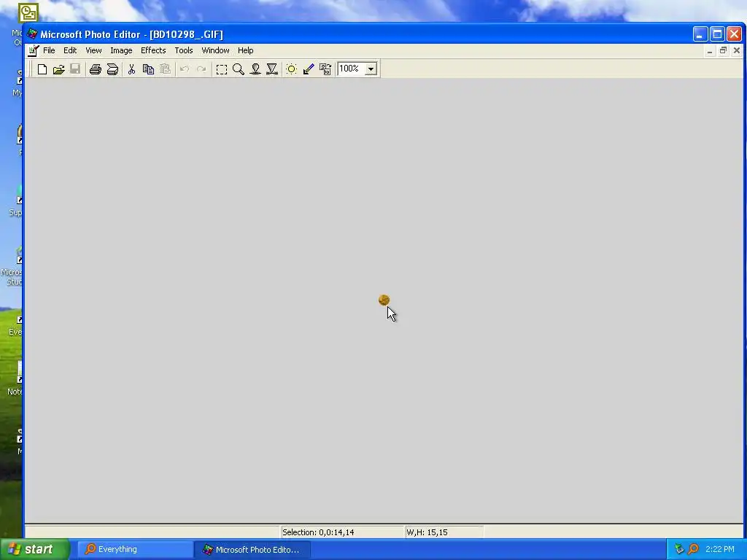Click the Photo Editor title bar icon
This screenshot has height=560, width=747.
click(32, 34)
